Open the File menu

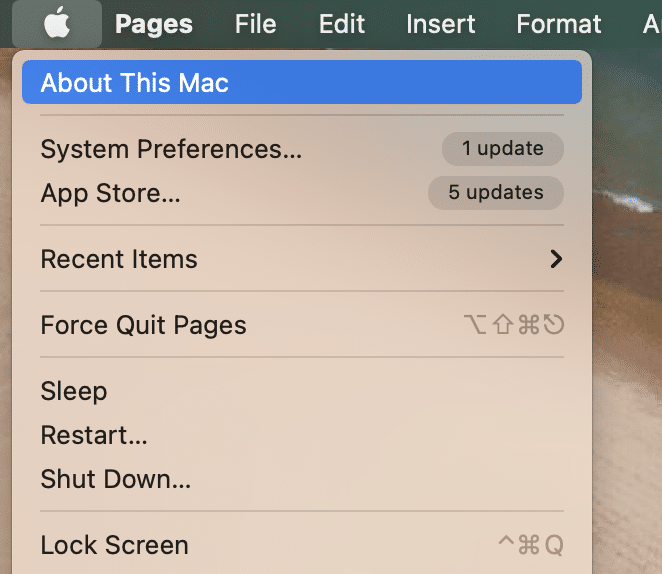pos(255,23)
